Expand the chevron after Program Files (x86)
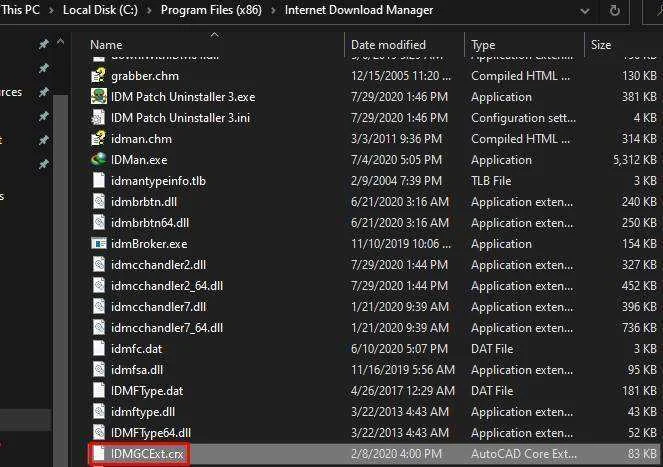This screenshot has height=467, width=663. tap(273, 10)
